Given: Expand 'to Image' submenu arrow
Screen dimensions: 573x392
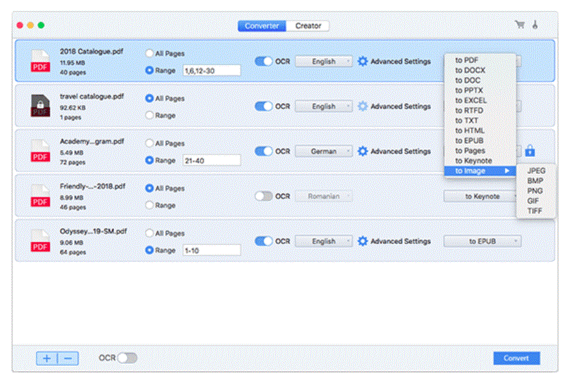Looking at the screenshot, I should 507,171.
